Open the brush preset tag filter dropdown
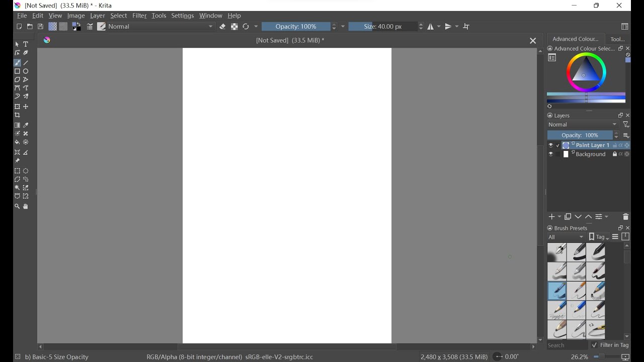This screenshot has height=362, width=644. coord(567,237)
